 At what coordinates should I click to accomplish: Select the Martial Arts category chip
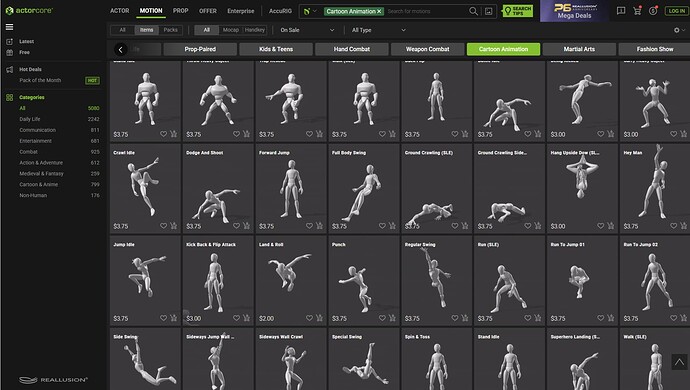(579, 49)
